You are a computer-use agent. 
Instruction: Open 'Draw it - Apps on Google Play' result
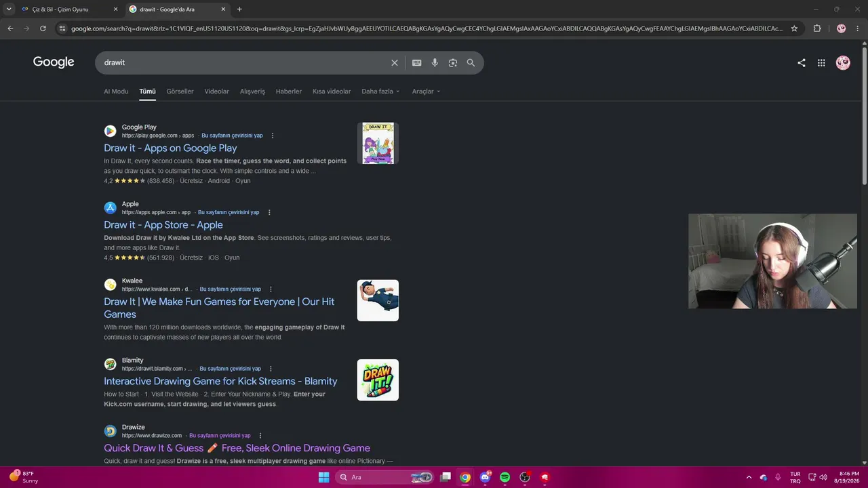tap(170, 148)
